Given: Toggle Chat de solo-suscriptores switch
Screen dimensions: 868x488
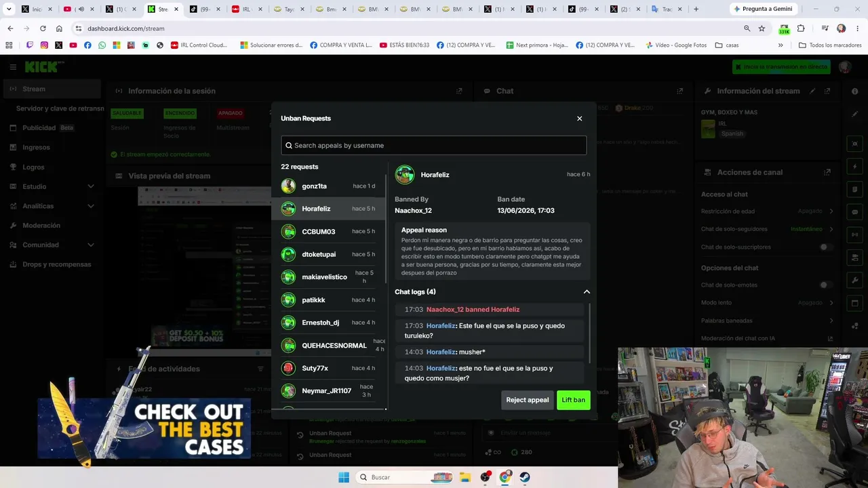Looking at the screenshot, I should click(x=825, y=247).
